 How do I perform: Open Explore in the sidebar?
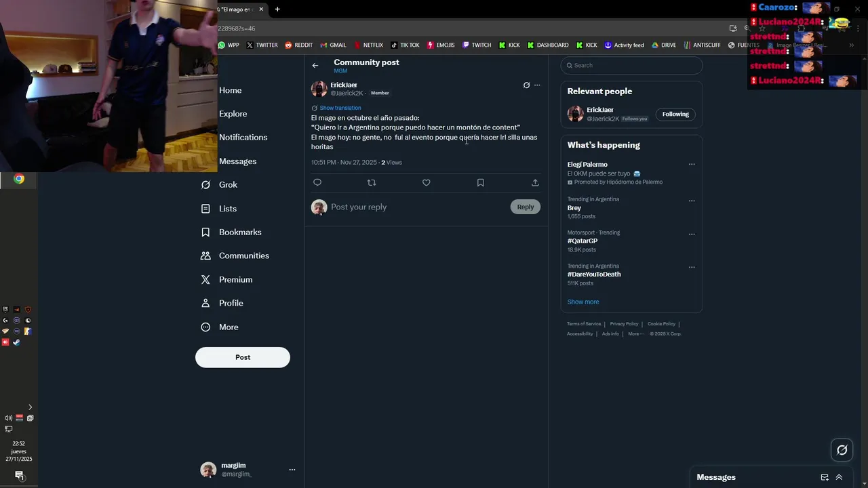point(233,114)
